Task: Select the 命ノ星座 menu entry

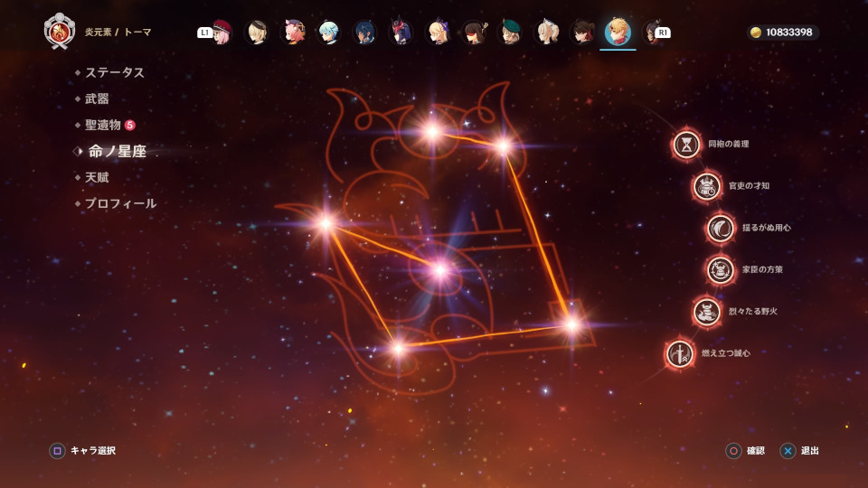Action: [118, 151]
